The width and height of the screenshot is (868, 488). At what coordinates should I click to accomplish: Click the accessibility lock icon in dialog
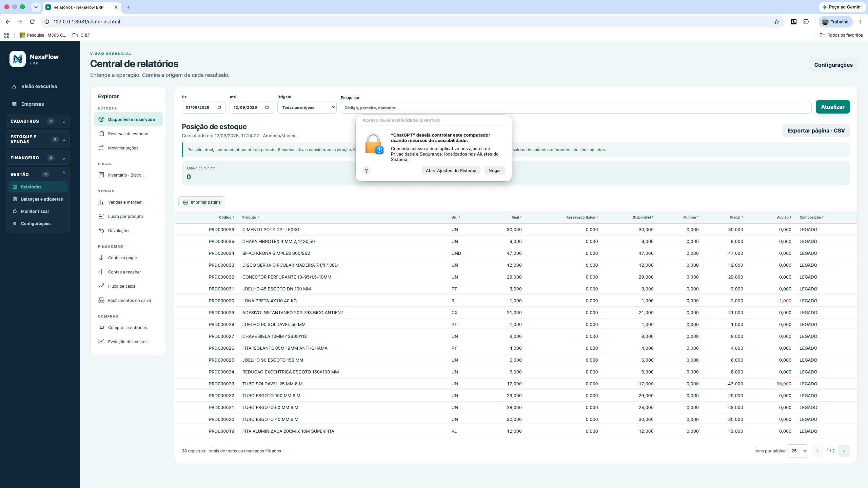coord(374,144)
